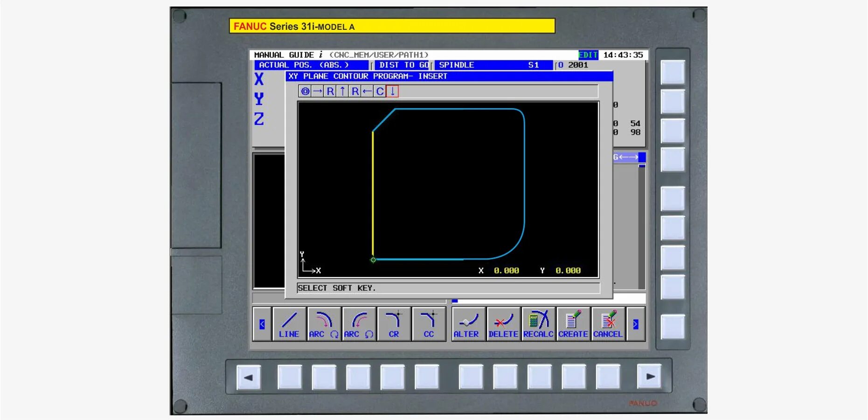Click the 14:43:35 clock readout
This screenshot has height=420, width=868.
point(623,55)
